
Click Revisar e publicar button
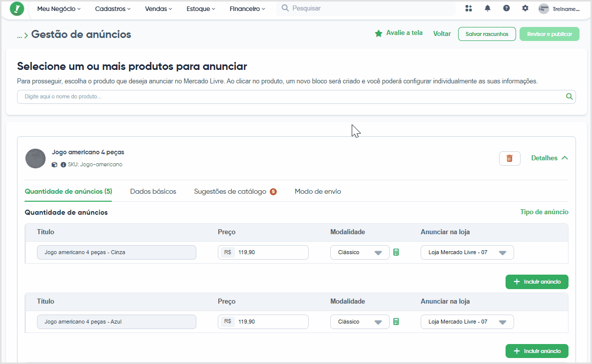pos(550,34)
